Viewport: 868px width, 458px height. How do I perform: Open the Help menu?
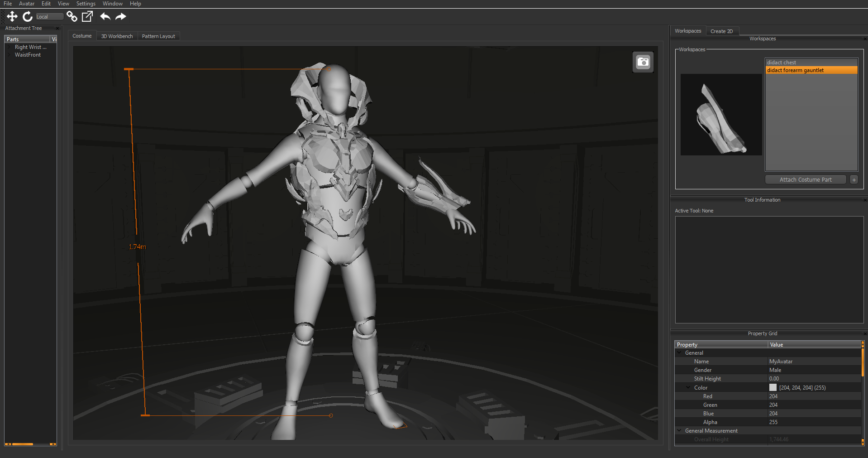tap(135, 4)
